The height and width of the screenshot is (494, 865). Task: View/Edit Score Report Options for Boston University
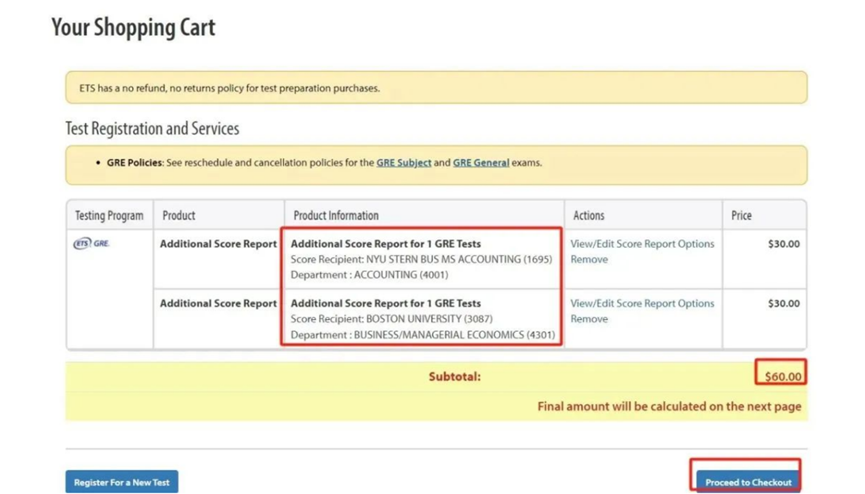coord(642,304)
